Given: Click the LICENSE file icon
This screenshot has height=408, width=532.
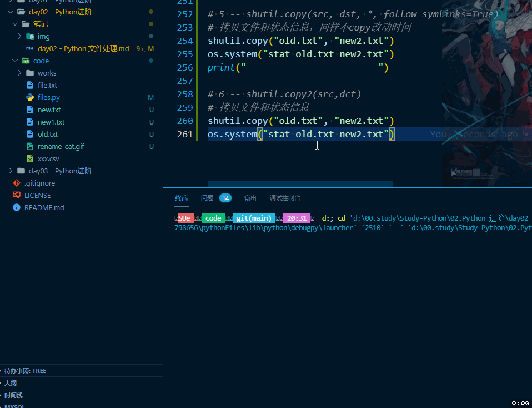Looking at the screenshot, I should [x=17, y=195].
